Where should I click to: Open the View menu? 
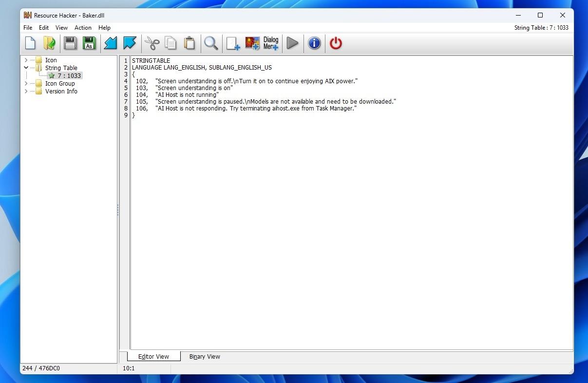click(61, 28)
